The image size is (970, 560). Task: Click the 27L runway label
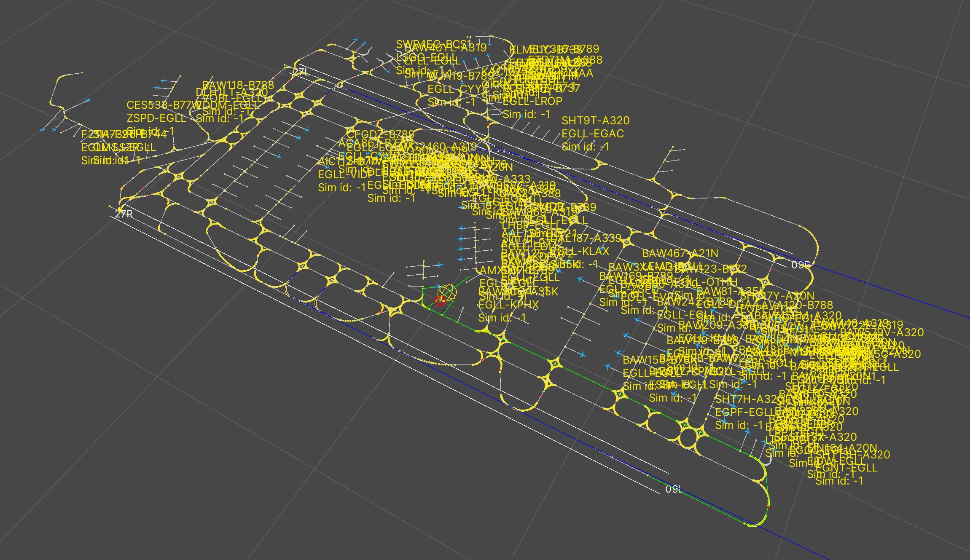point(302,72)
